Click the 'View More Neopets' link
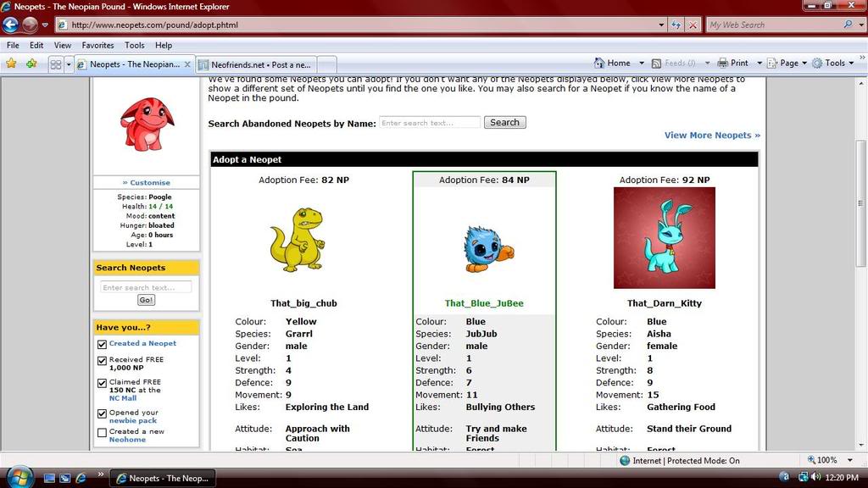The image size is (868, 488). point(712,135)
